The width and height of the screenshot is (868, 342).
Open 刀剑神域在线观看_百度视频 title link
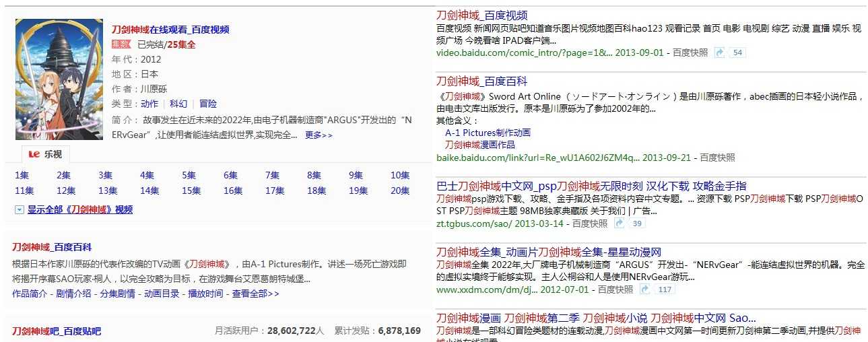(x=170, y=30)
